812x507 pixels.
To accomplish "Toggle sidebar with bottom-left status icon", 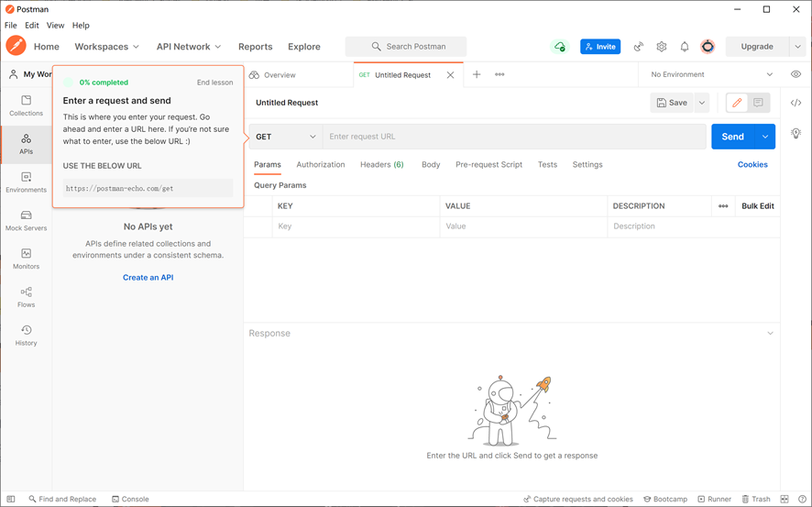I will tap(10, 500).
